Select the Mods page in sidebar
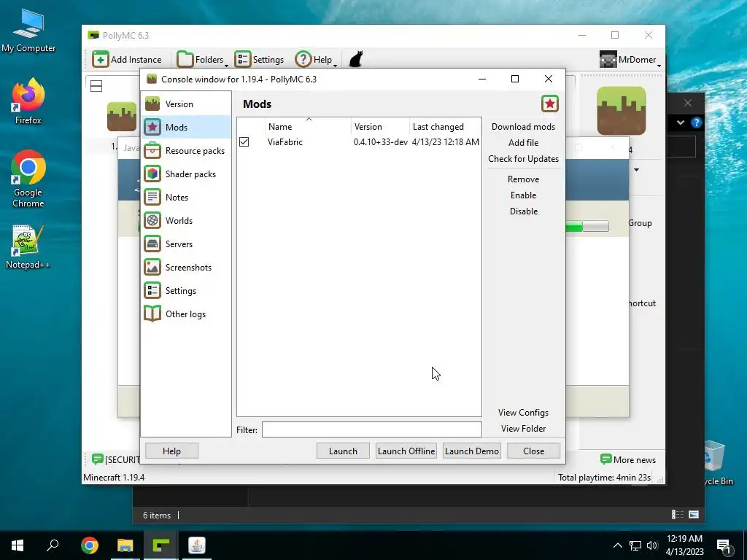 (186, 127)
